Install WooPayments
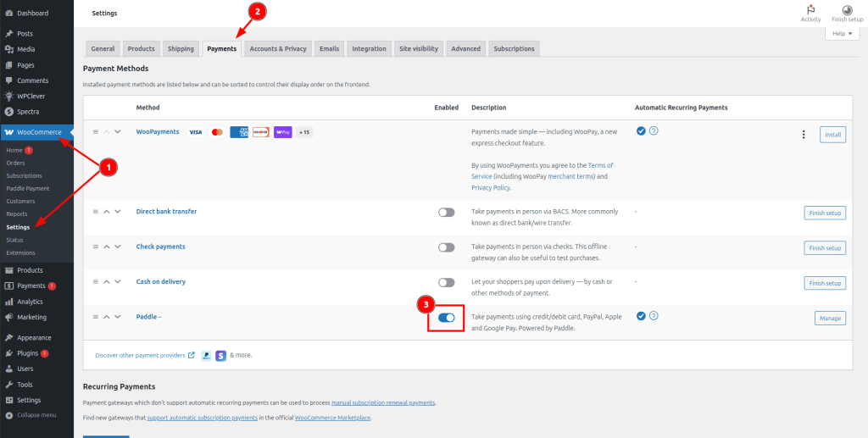Viewport: 868px width, 438px height. click(832, 135)
